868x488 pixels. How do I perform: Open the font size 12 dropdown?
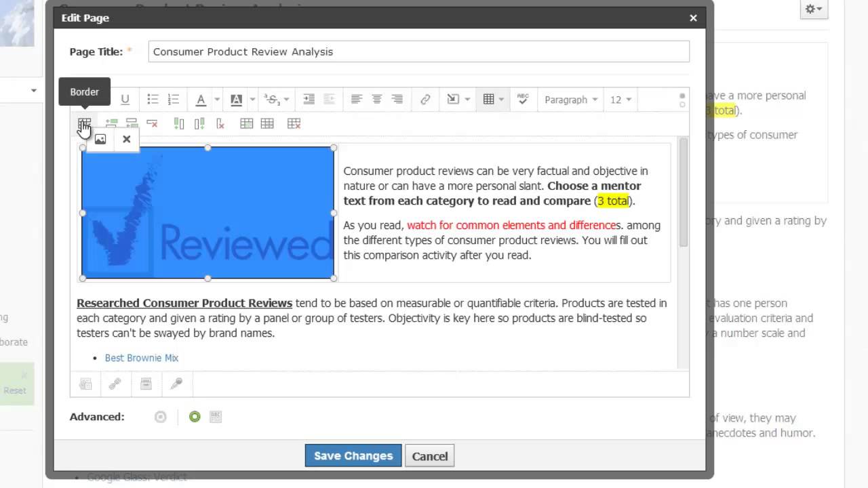pos(620,100)
